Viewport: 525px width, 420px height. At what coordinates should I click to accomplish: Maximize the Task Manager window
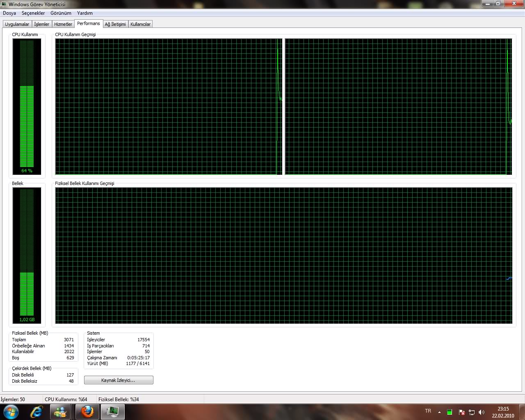tap(498, 4)
